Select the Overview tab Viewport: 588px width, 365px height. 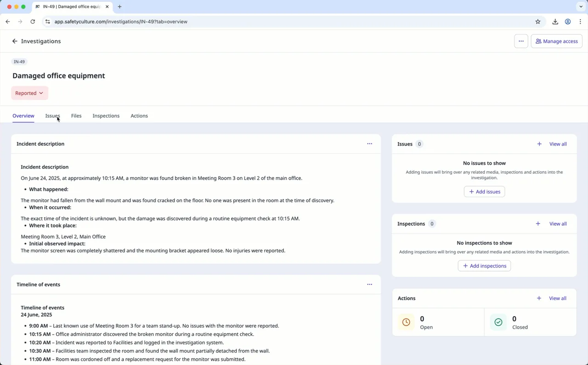23,116
